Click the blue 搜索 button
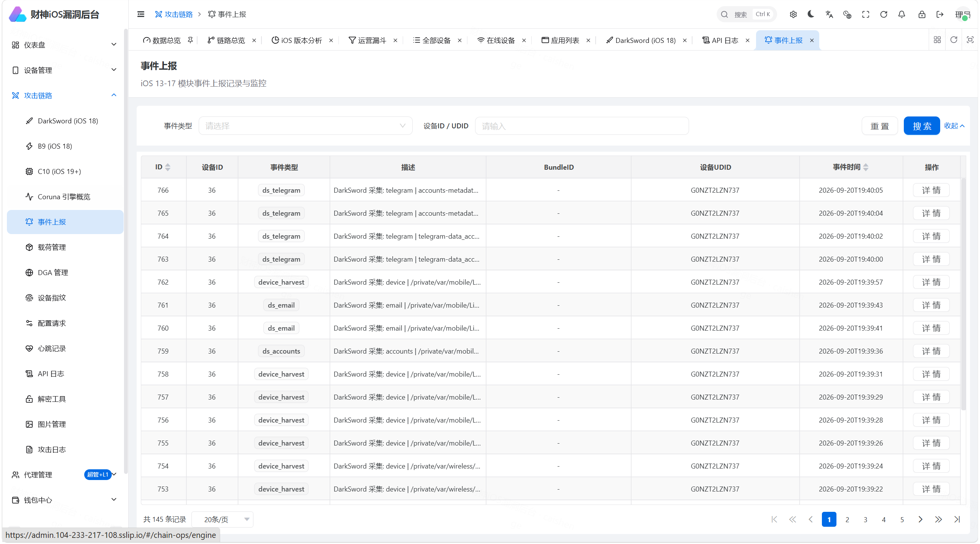The width and height of the screenshot is (980, 544). pyautogui.click(x=922, y=126)
